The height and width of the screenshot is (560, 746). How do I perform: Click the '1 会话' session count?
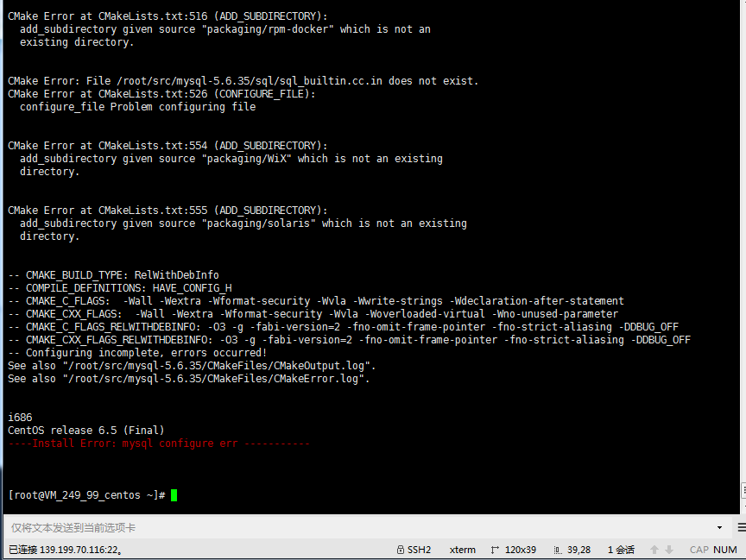point(621,550)
